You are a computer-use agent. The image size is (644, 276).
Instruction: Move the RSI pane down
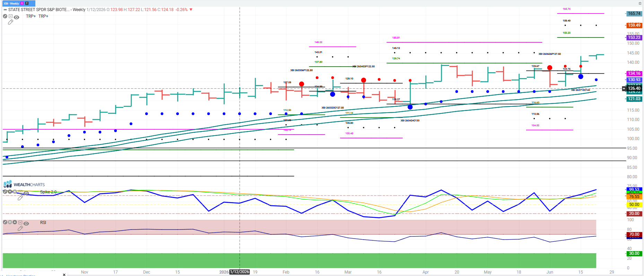click(10, 222)
